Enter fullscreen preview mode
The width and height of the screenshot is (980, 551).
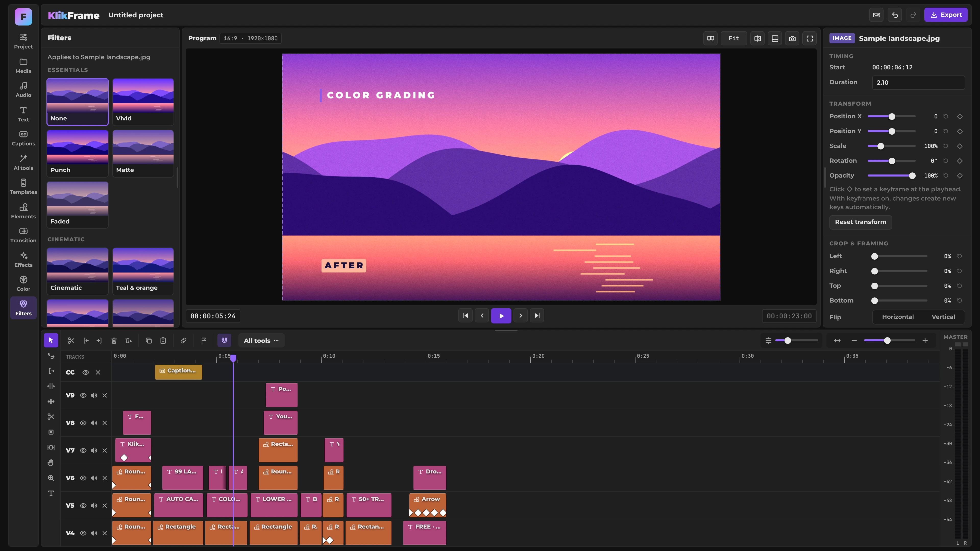810,39
